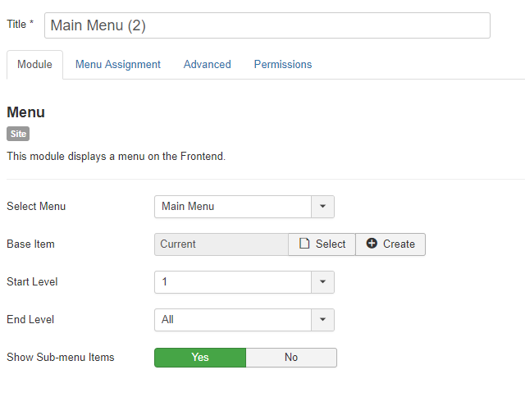
Task: Open the Select Menu dropdown showing Main Menu
Action: click(x=244, y=207)
